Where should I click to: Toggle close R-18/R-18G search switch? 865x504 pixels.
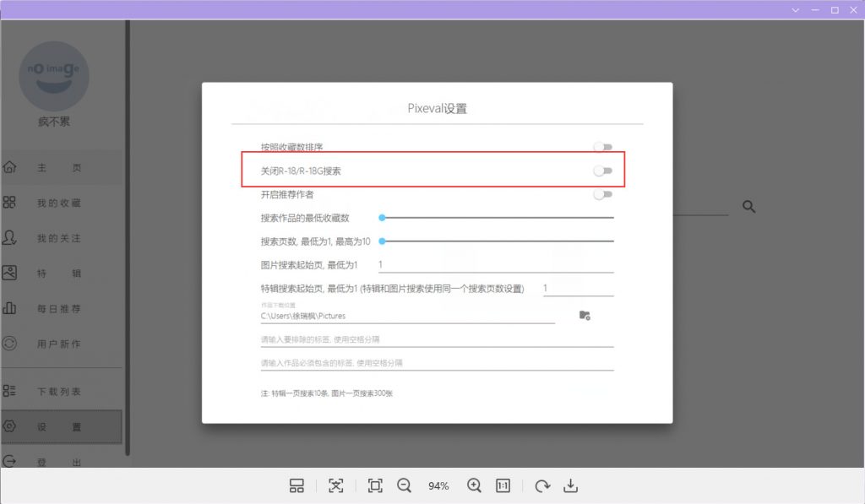tap(603, 171)
